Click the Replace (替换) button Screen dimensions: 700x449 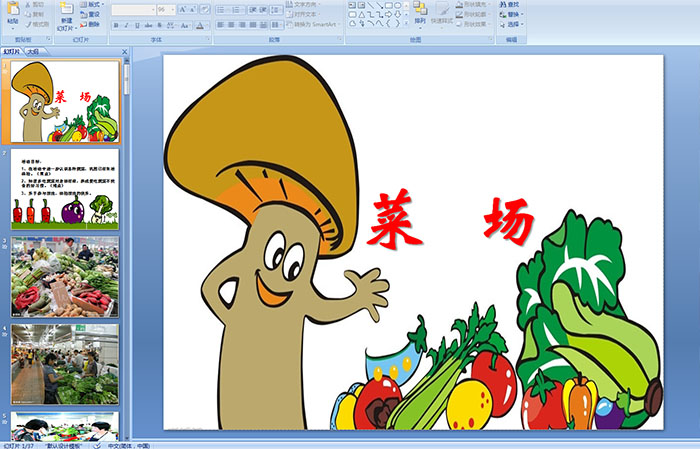pos(513,15)
